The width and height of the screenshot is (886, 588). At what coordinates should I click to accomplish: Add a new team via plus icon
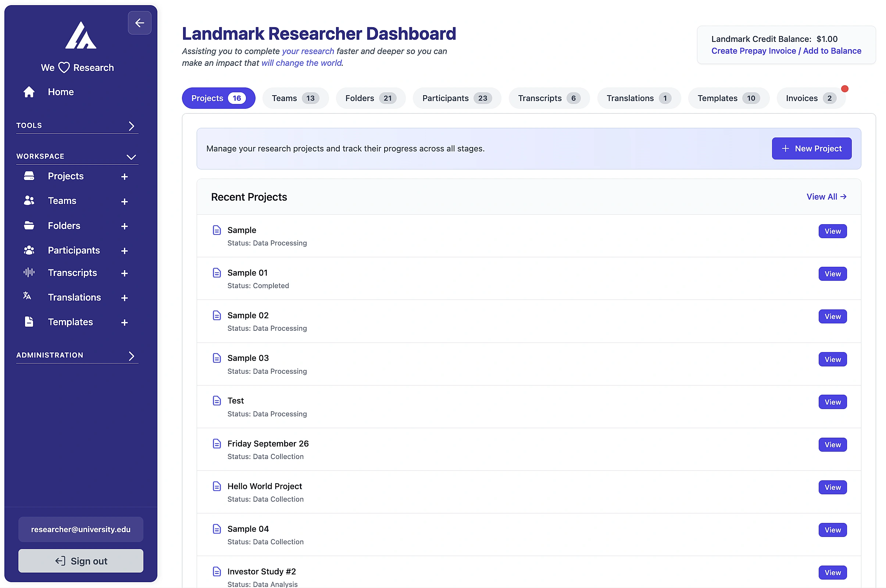(x=125, y=201)
